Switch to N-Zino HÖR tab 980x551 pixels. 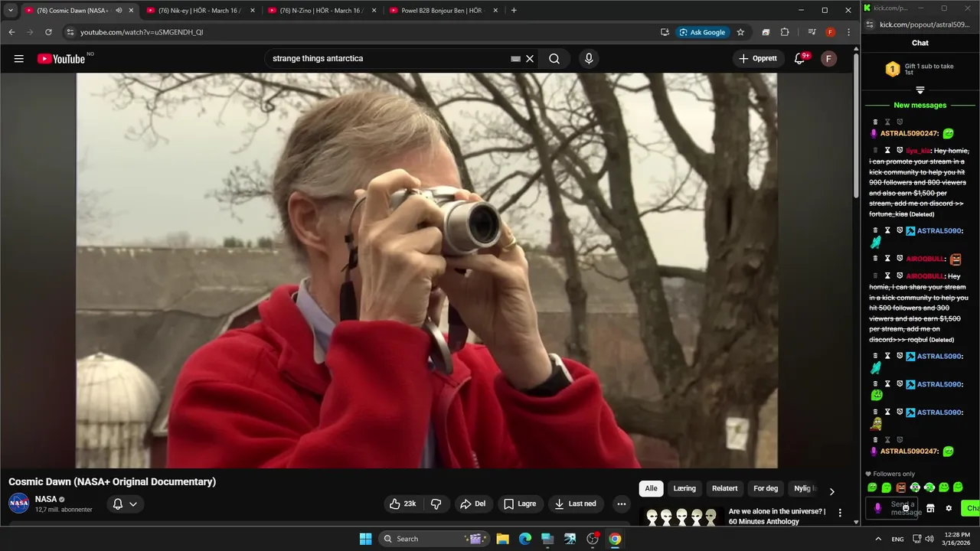tap(322, 11)
